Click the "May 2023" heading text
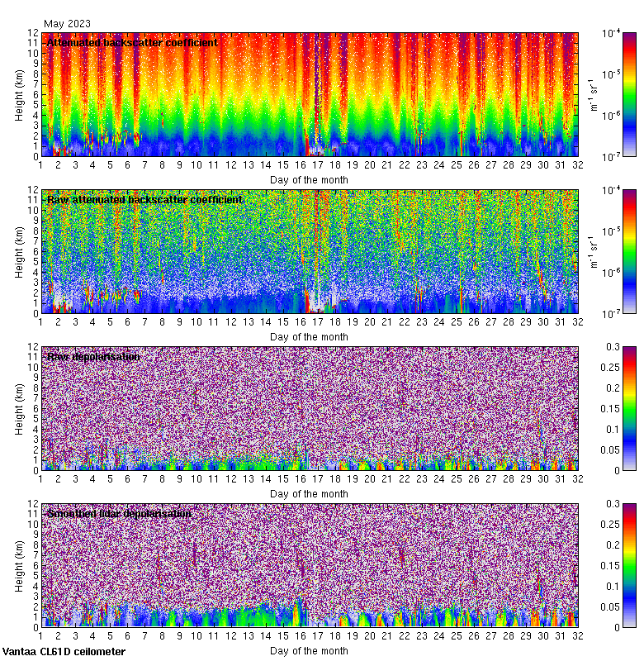 point(67,24)
